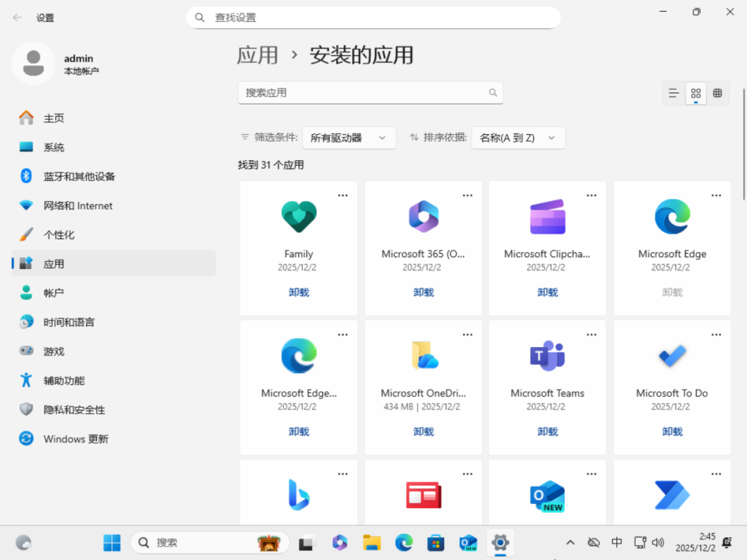Switch to tile table view icon
747x560 pixels.
(717, 93)
